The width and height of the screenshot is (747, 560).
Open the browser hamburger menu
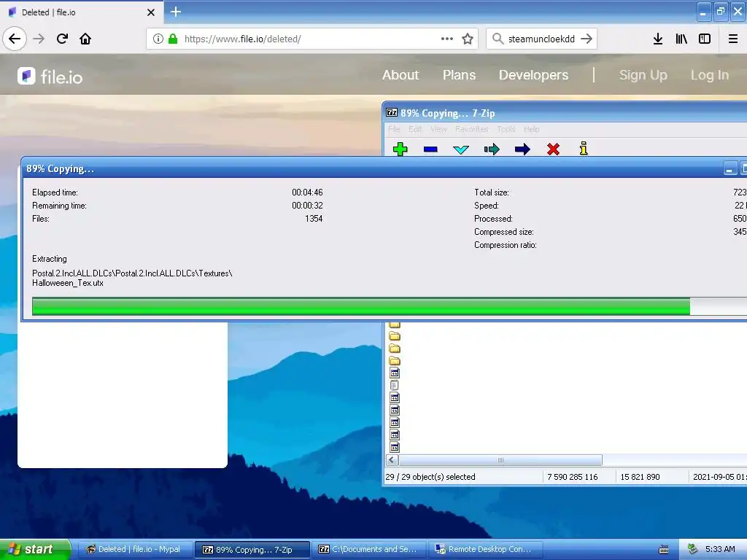pyautogui.click(x=732, y=39)
